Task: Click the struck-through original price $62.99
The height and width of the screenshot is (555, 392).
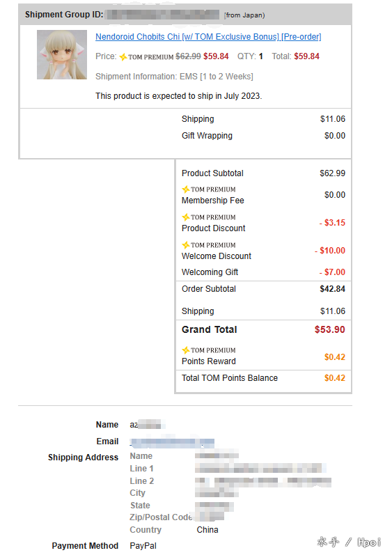Action: [188, 56]
